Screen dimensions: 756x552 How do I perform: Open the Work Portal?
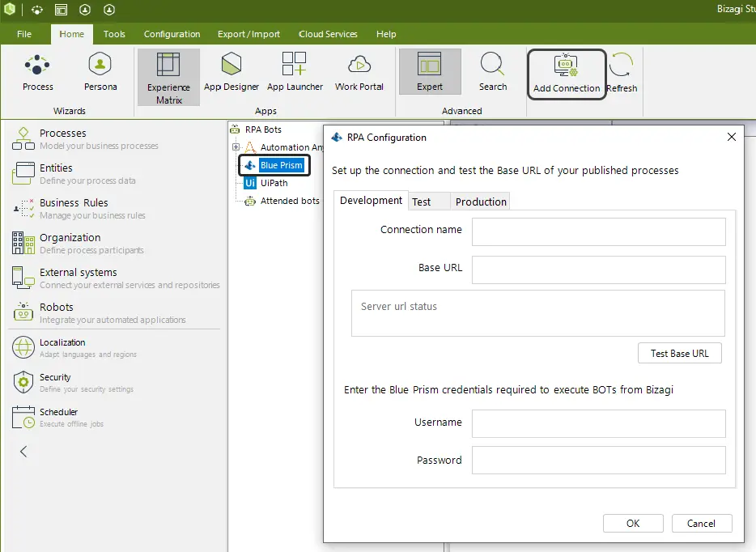pos(359,72)
